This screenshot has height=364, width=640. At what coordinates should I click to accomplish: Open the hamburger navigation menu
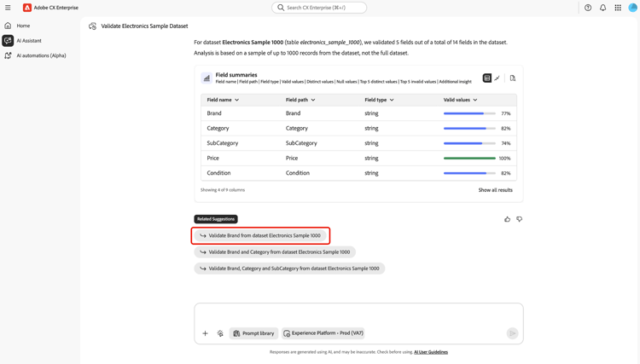[8, 8]
